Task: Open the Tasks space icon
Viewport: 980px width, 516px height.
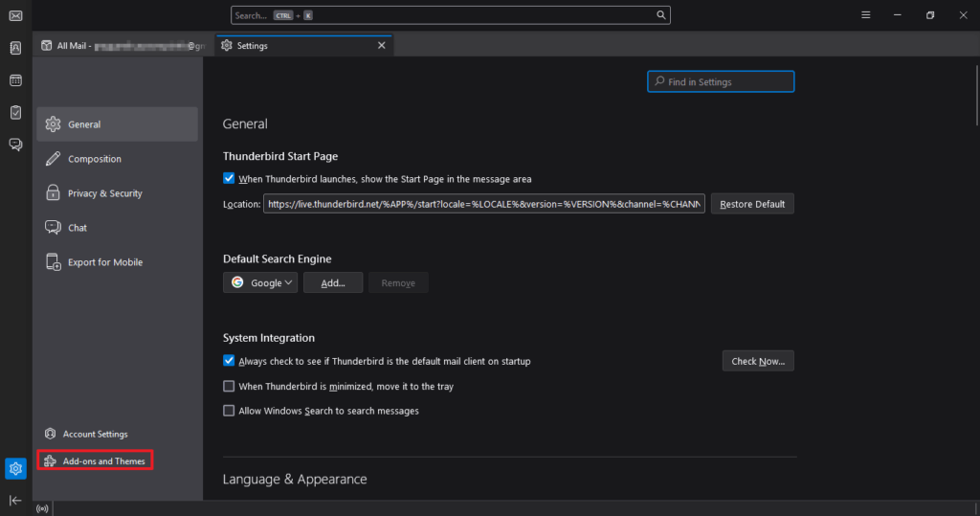Action: point(15,113)
